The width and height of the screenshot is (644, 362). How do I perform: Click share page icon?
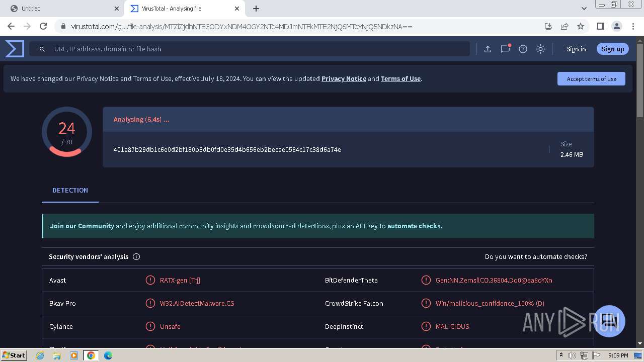[565, 26]
